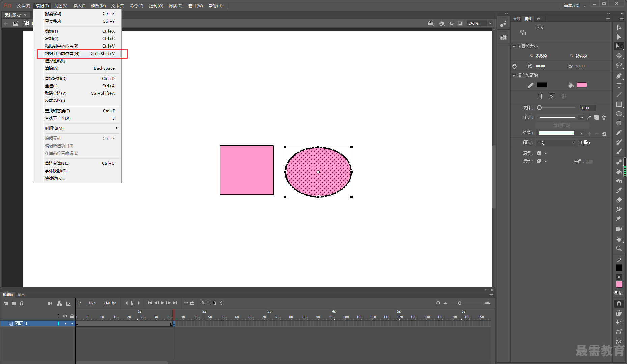Image resolution: width=627 pixels, height=364 pixels.
Task: Select the Eraser tool
Action: [x=619, y=200]
